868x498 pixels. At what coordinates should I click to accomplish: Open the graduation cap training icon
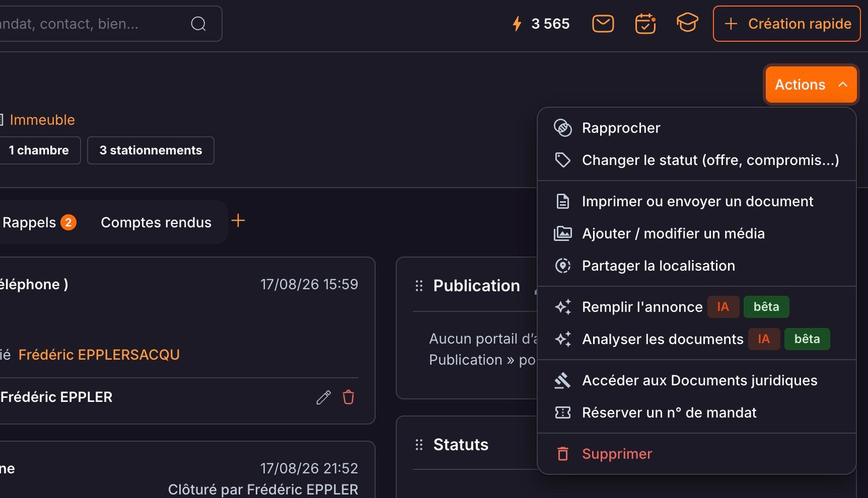point(687,23)
